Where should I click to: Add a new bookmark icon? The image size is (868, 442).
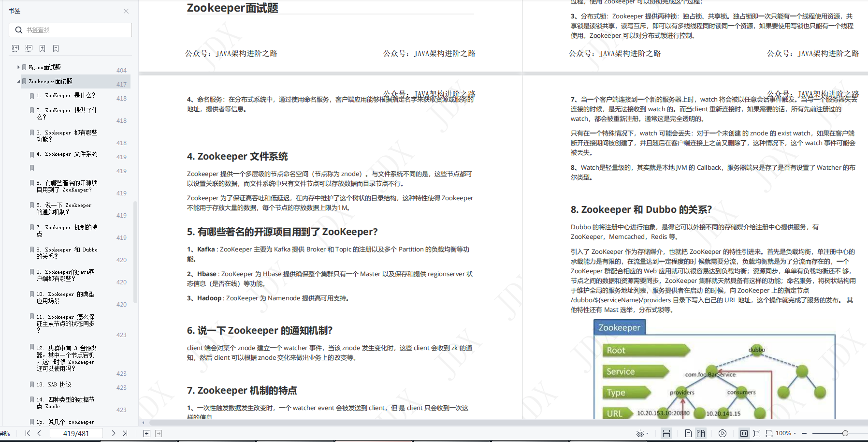tap(43, 48)
